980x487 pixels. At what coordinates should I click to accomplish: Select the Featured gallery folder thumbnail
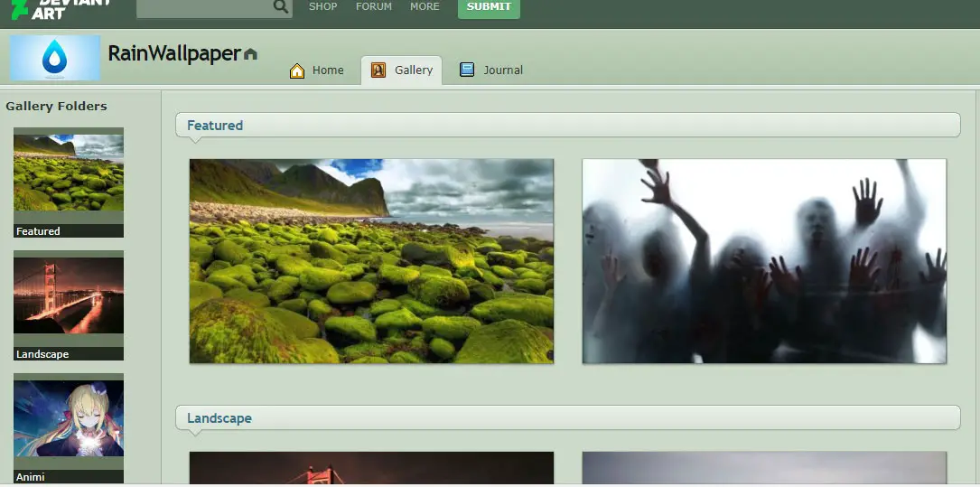coord(69,173)
